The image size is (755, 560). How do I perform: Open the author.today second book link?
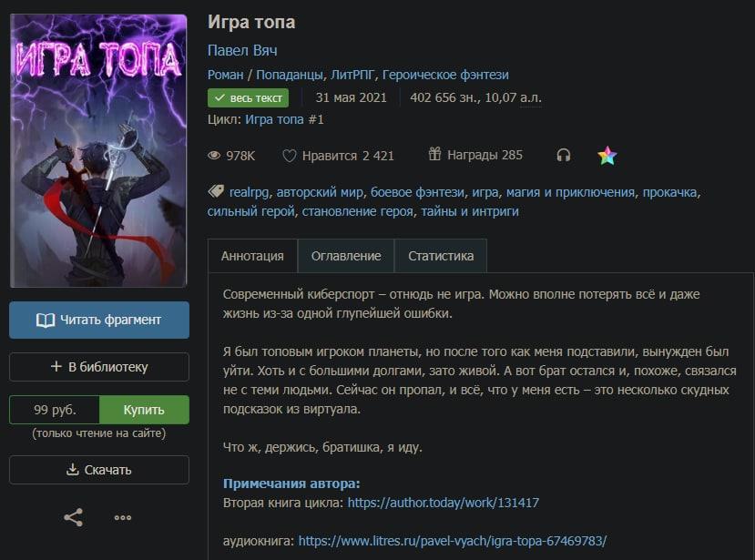(443, 503)
